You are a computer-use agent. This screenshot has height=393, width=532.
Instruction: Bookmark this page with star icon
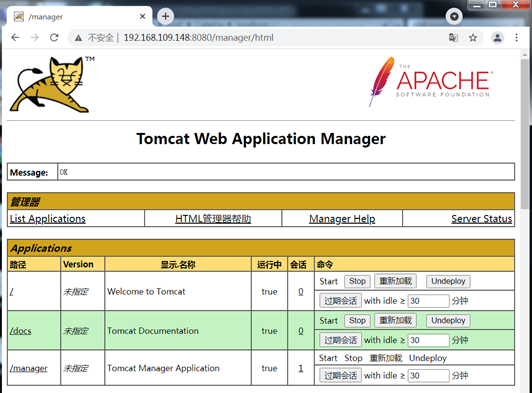pyautogui.click(x=473, y=38)
